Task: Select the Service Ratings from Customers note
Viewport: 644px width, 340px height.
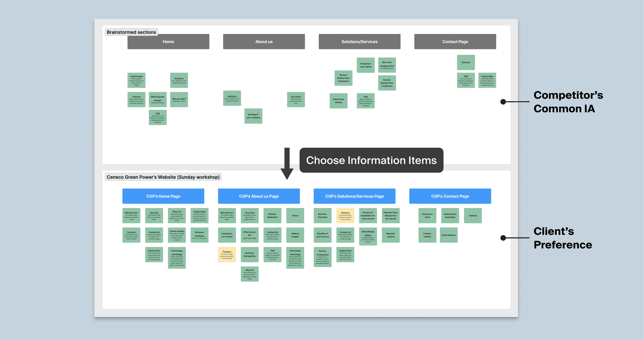Action: pos(387,83)
